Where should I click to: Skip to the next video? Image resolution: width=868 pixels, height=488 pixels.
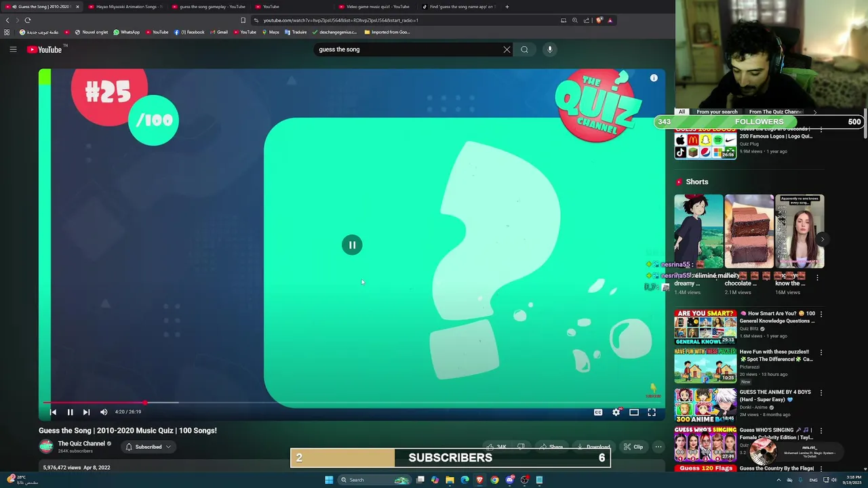86,412
